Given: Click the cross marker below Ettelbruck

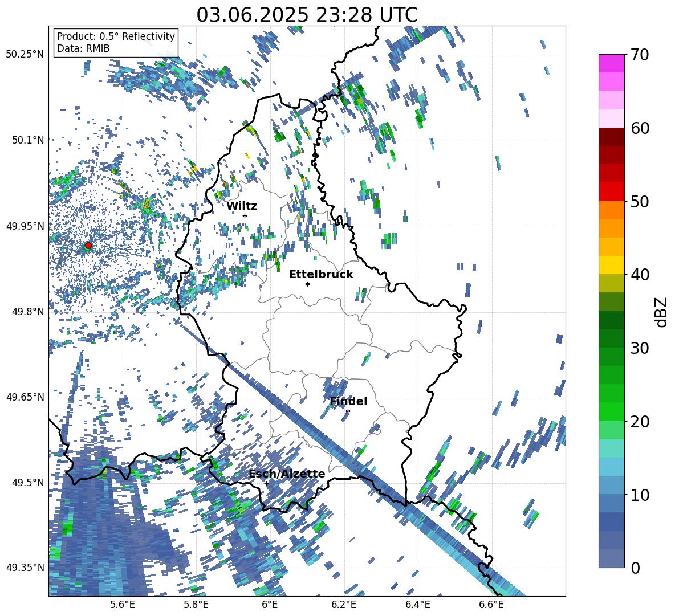Looking at the screenshot, I should click(307, 284).
